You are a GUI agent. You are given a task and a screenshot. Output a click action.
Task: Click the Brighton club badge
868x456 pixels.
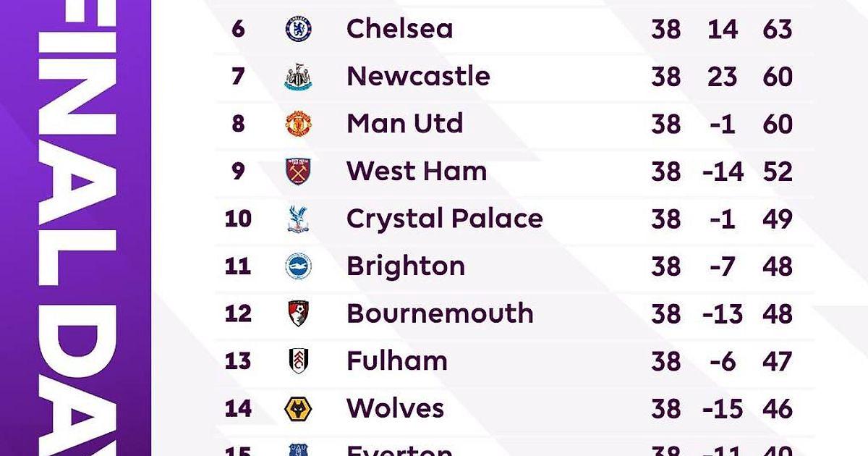click(x=298, y=266)
